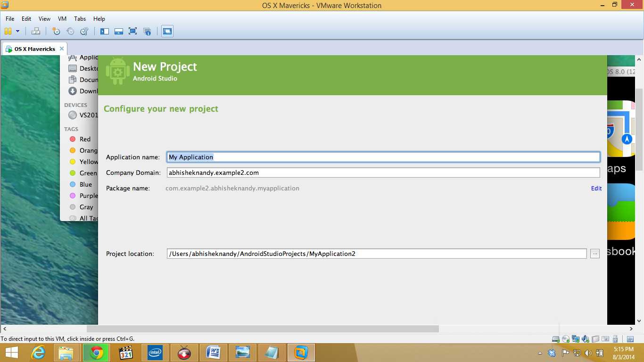Open Media Player Classic 321 taskbar icon
This screenshot has width=644, height=362.
pyautogui.click(x=125, y=353)
